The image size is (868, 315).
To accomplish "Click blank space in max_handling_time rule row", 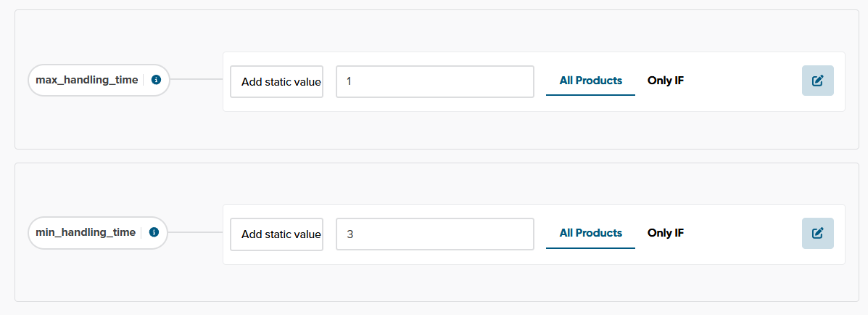I will click(x=740, y=81).
